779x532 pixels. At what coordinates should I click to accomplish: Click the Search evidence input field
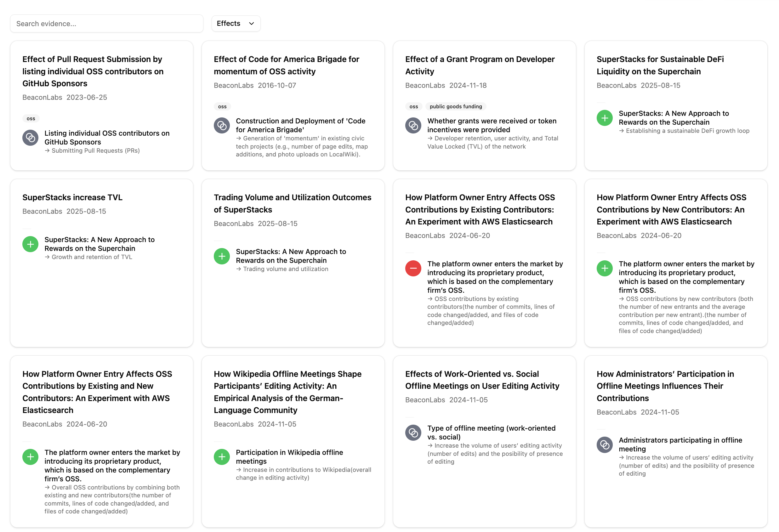tap(107, 23)
